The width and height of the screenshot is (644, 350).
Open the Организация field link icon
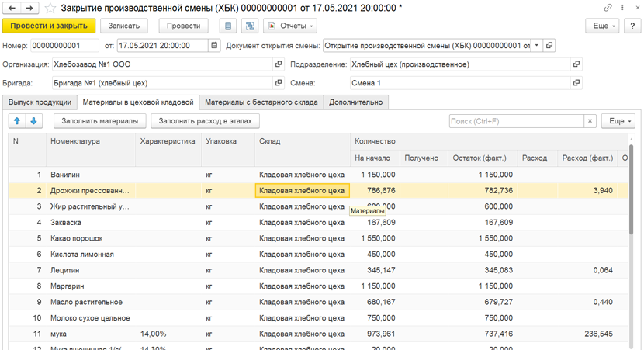279,64
